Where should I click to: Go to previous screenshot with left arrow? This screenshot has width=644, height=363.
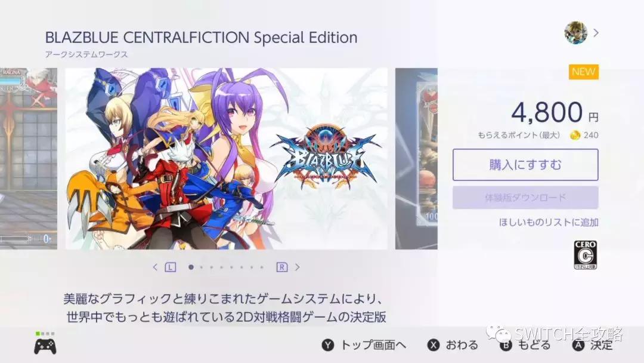(x=155, y=267)
